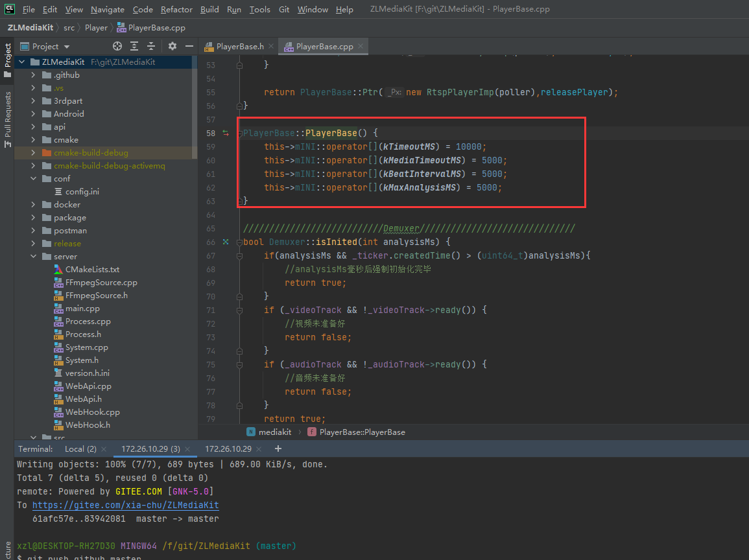Expand the 3rdpart folder
The image size is (749, 560).
33,101
